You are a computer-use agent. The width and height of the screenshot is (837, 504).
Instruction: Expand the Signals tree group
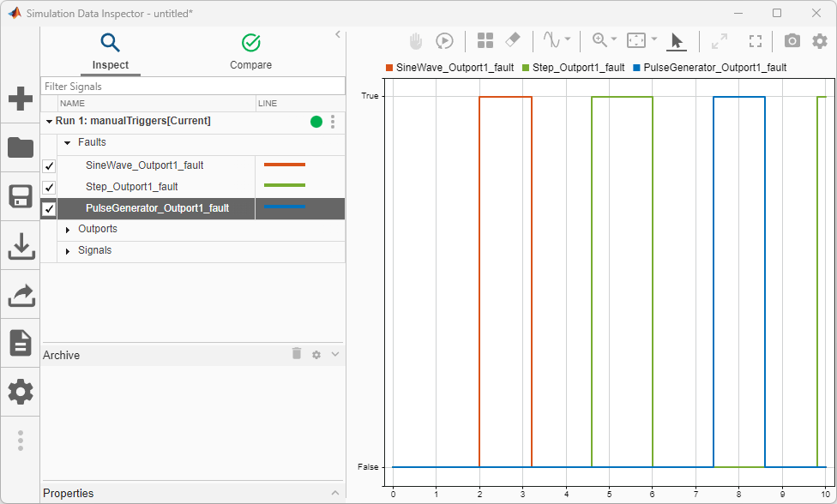(x=68, y=251)
